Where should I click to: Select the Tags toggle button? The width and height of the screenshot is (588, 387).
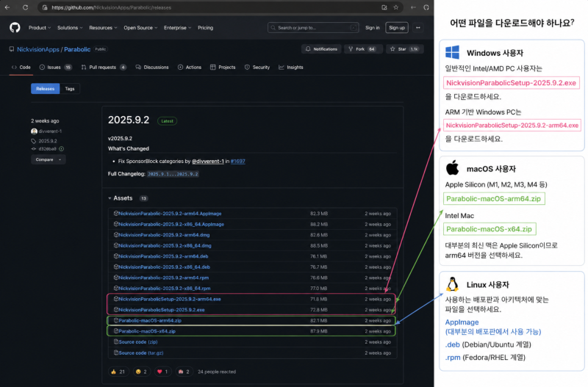[70, 89]
